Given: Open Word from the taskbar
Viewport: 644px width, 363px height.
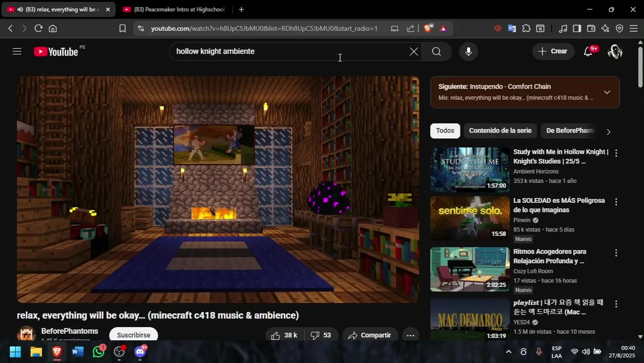Looking at the screenshot, I should 78,352.
